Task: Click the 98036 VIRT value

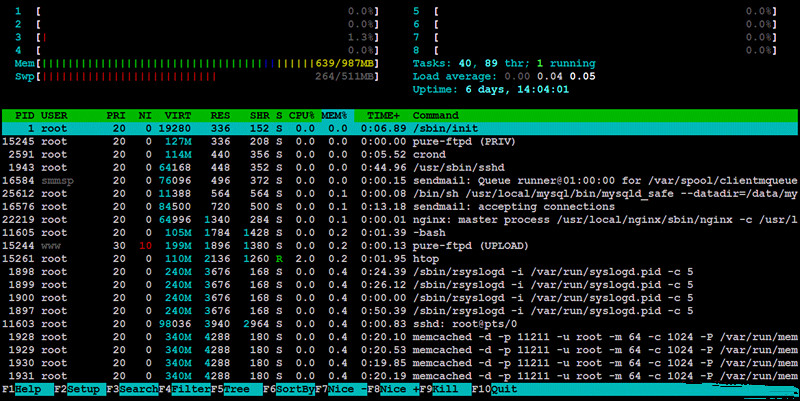Action: pyautogui.click(x=174, y=324)
